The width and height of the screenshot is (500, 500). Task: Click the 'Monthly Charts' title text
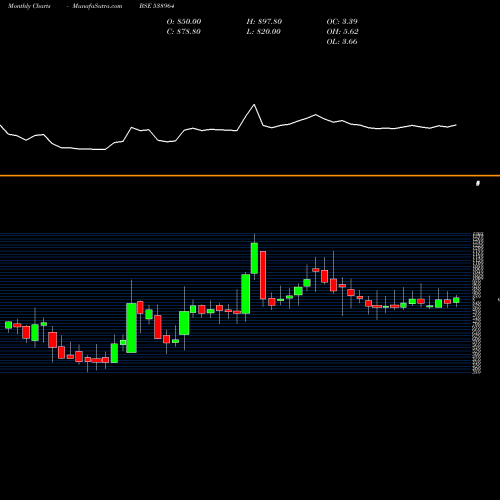pos(29,6)
